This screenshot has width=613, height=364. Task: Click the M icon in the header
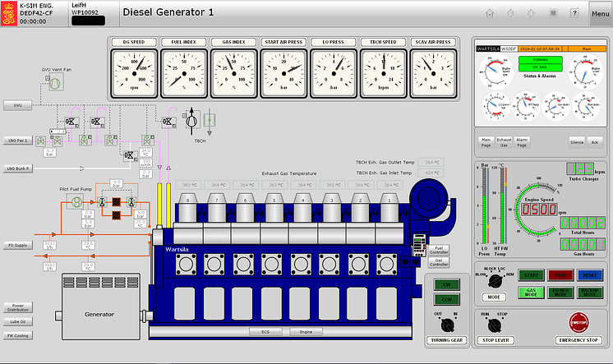pyautogui.click(x=553, y=13)
